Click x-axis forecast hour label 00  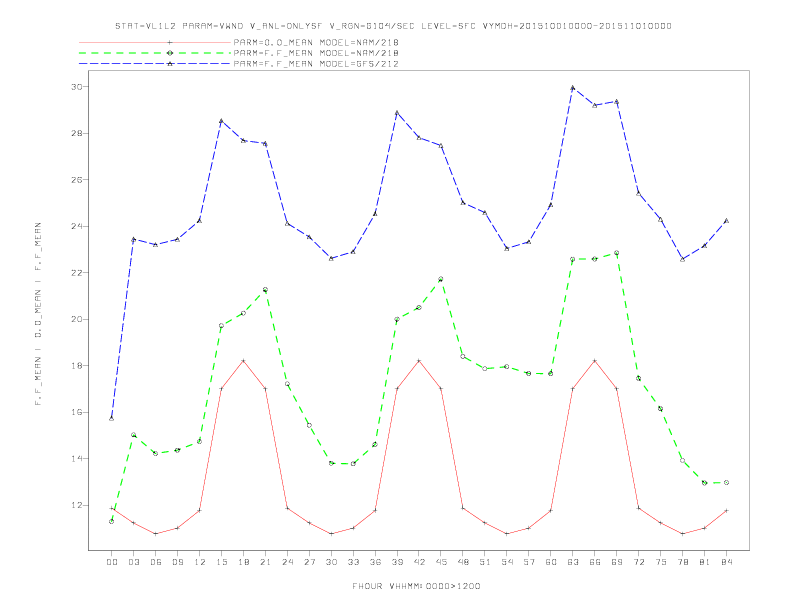[x=112, y=562]
